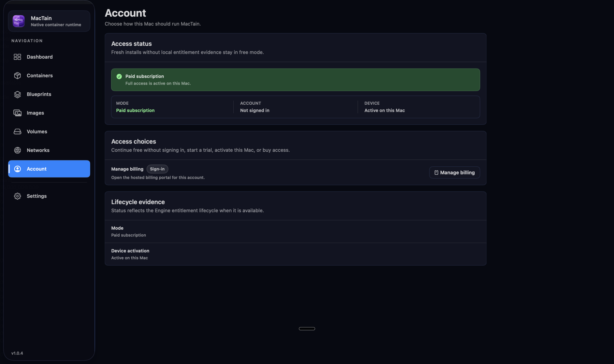
Task: Click the pill-shaped handle at bottom center
Action: pos(307,329)
